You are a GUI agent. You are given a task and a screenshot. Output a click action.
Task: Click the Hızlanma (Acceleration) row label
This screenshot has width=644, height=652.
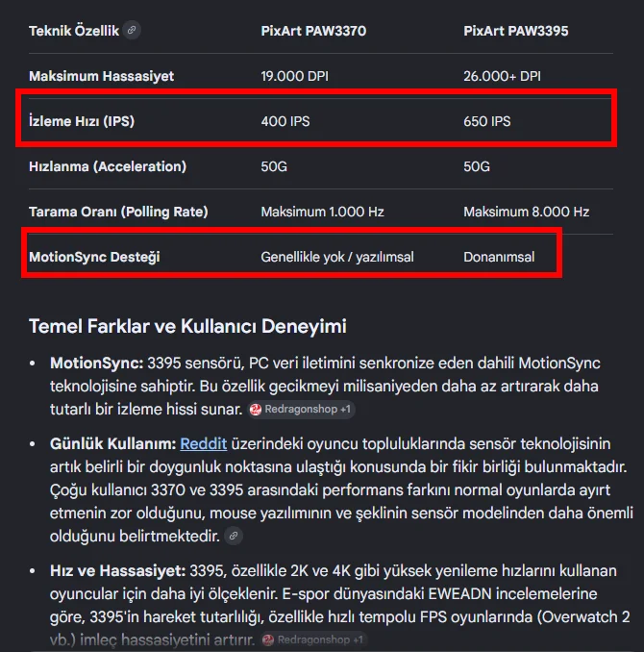pos(108,166)
